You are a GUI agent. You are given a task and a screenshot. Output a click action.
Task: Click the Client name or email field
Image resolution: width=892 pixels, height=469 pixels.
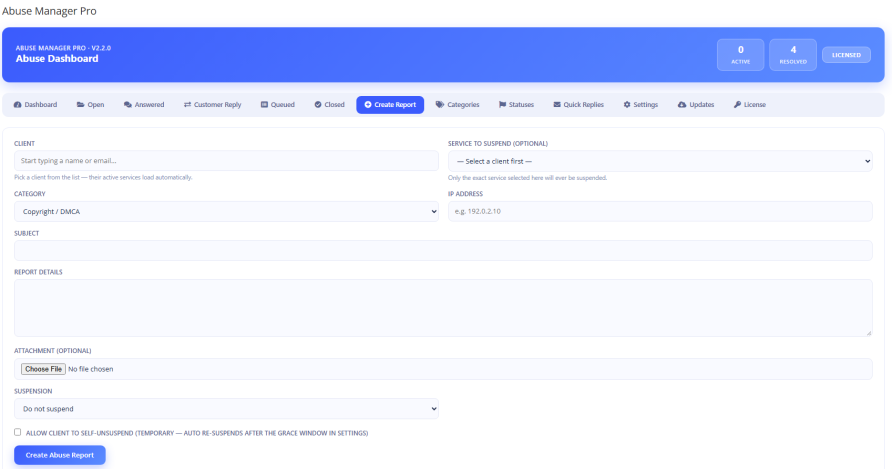226,161
